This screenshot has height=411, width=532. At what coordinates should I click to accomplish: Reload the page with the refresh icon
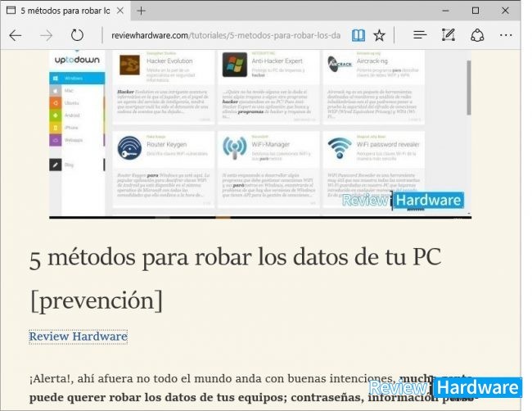coord(77,35)
